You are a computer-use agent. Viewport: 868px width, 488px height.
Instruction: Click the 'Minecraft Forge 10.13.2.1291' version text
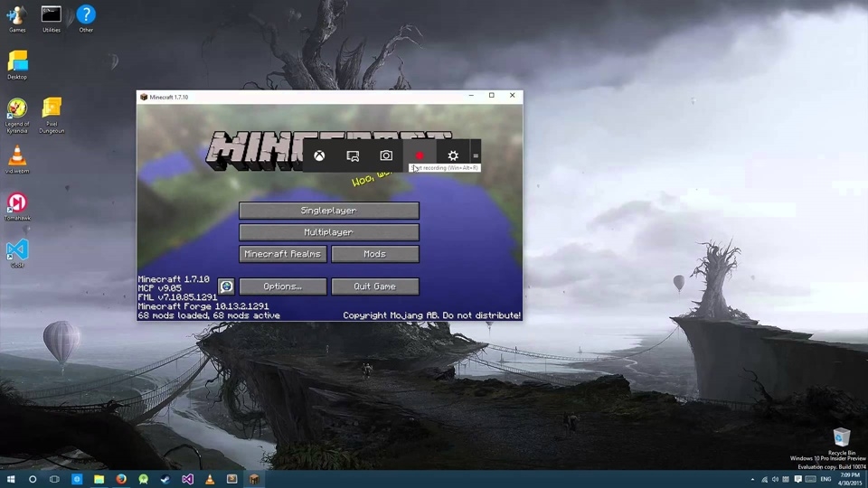(x=203, y=306)
